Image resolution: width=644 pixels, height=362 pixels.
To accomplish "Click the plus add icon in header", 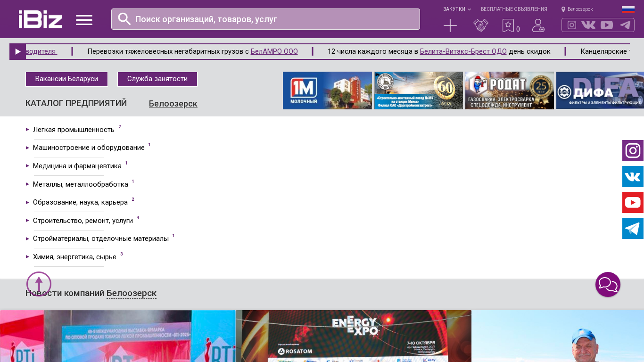I will [450, 25].
